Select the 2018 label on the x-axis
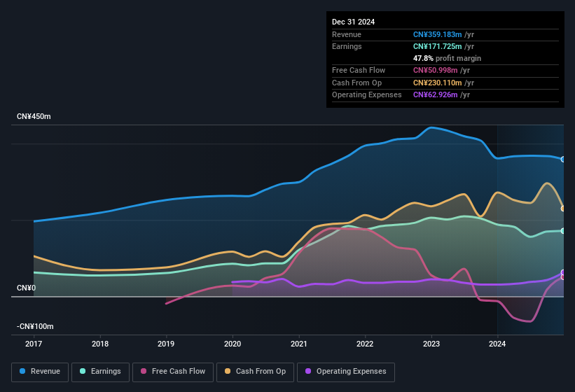575x392 pixels. click(x=100, y=344)
